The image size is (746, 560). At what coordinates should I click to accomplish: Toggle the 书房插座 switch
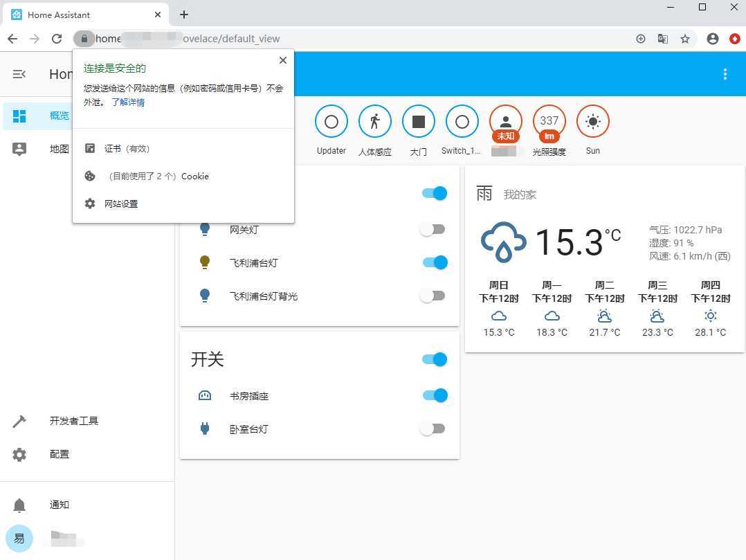point(435,395)
